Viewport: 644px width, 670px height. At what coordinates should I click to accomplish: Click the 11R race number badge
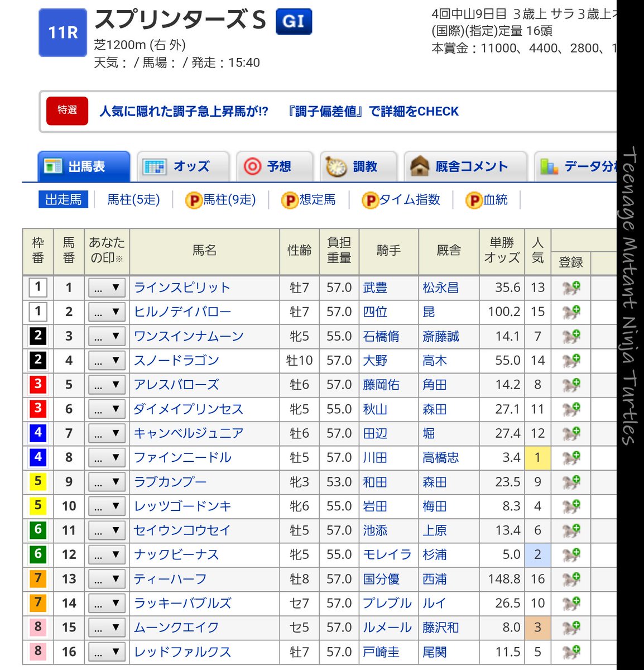point(63,32)
